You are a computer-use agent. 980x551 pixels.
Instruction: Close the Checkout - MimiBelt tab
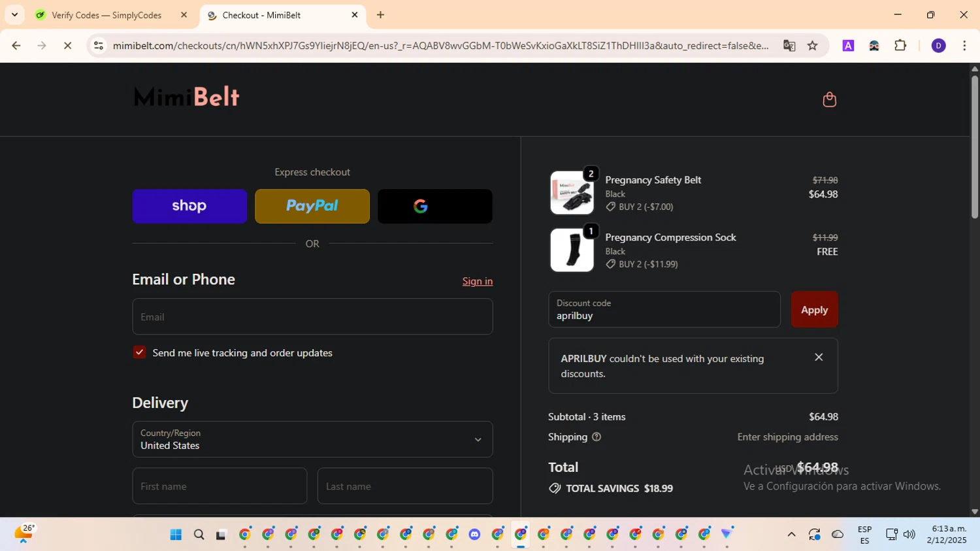click(355, 15)
